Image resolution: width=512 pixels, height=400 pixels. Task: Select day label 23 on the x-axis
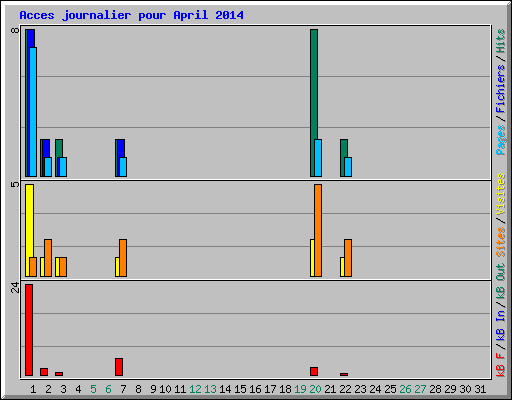coord(360,389)
